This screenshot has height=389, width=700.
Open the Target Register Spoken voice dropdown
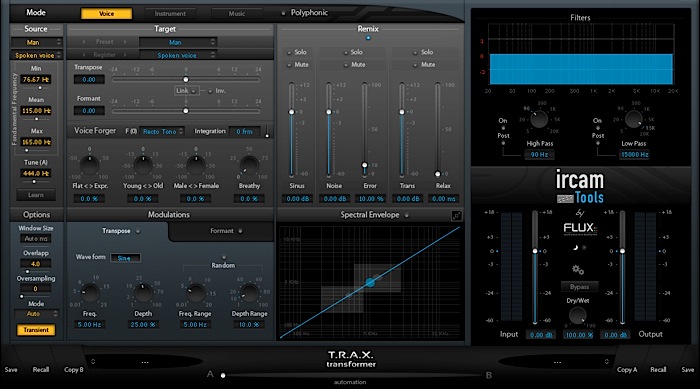click(178, 55)
